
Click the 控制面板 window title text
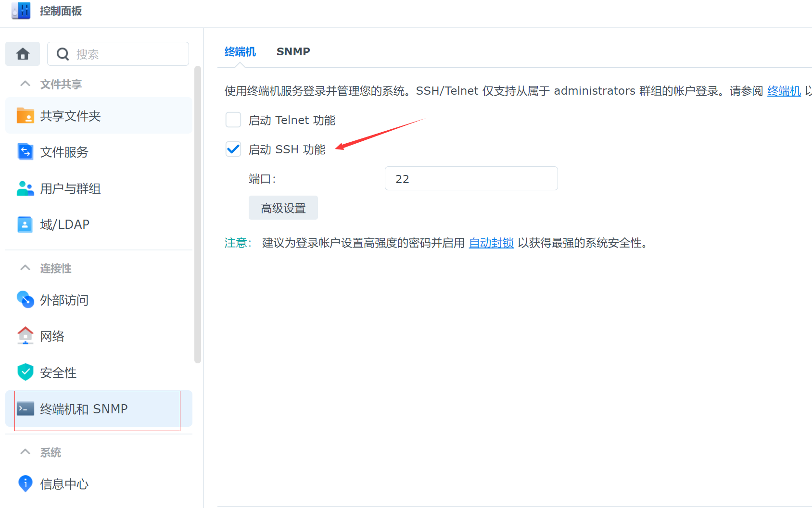(61, 11)
